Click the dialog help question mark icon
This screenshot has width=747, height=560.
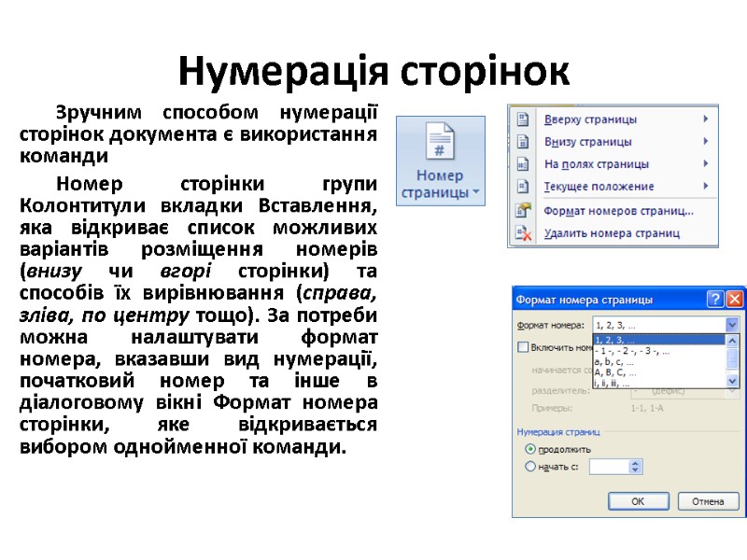coord(715,298)
